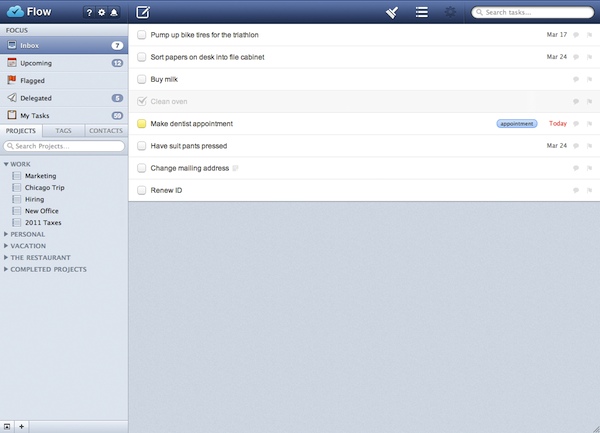Select Inbox in the Focus list
This screenshot has height=433, width=600.
pos(64,46)
